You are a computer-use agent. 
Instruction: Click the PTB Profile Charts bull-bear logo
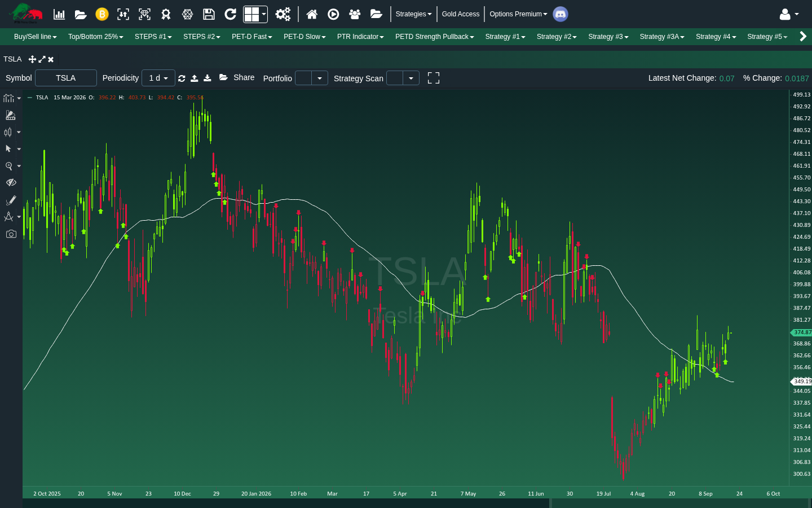[x=27, y=14]
